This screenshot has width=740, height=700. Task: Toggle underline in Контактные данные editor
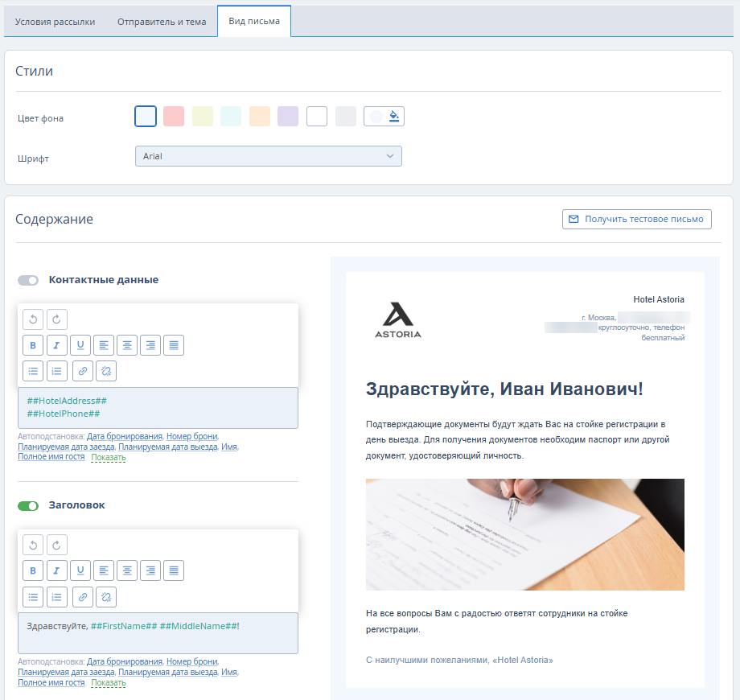click(x=80, y=345)
